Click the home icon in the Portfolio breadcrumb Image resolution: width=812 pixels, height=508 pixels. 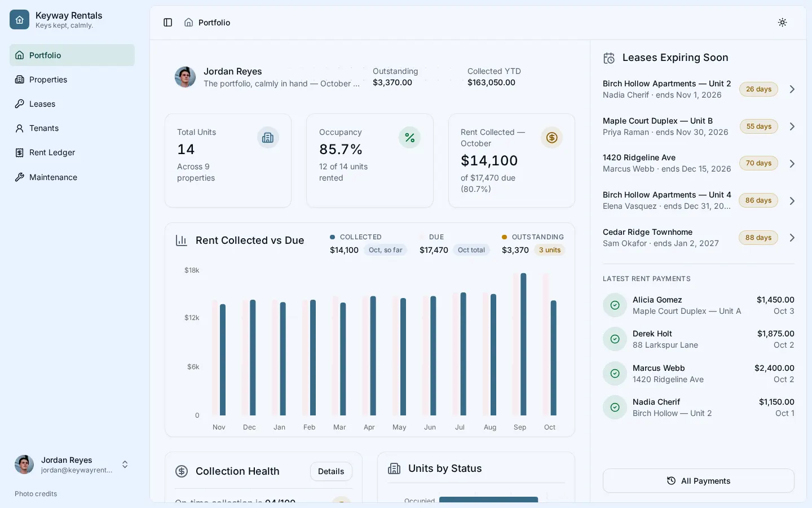[x=189, y=23]
